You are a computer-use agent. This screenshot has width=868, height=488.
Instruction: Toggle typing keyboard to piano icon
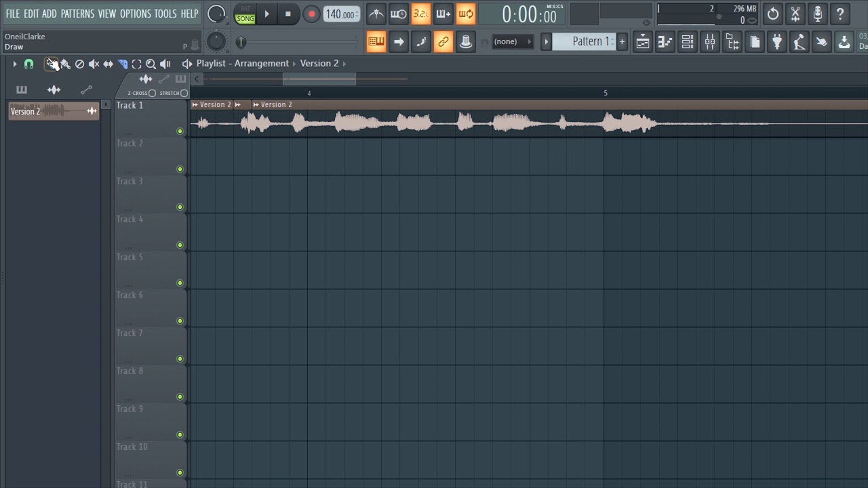click(376, 42)
